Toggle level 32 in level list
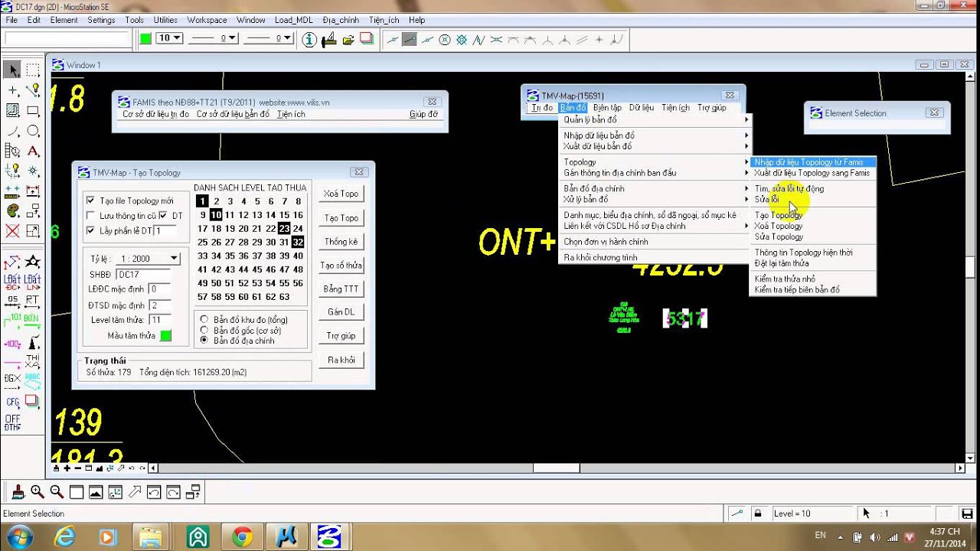The height and width of the screenshot is (551, 980). point(298,242)
